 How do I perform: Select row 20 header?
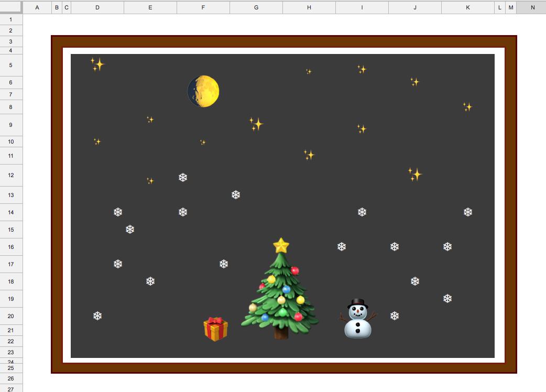click(11, 316)
